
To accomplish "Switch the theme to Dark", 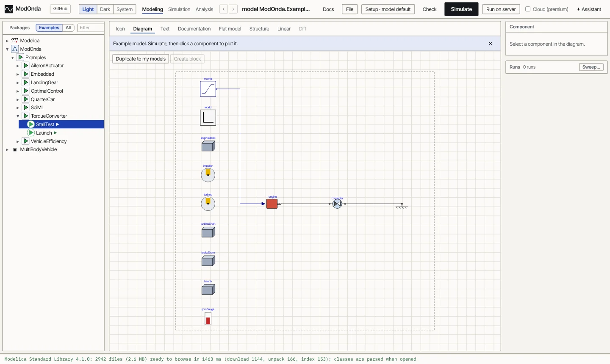I will pos(105,9).
